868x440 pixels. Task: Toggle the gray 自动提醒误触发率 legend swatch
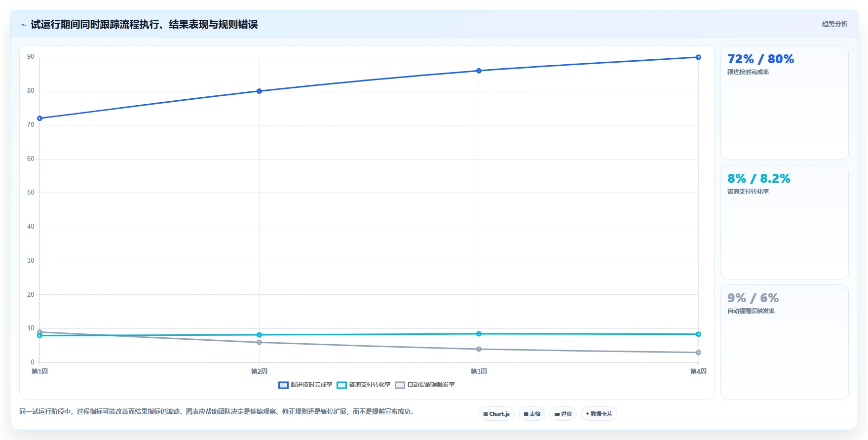click(400, 385)
